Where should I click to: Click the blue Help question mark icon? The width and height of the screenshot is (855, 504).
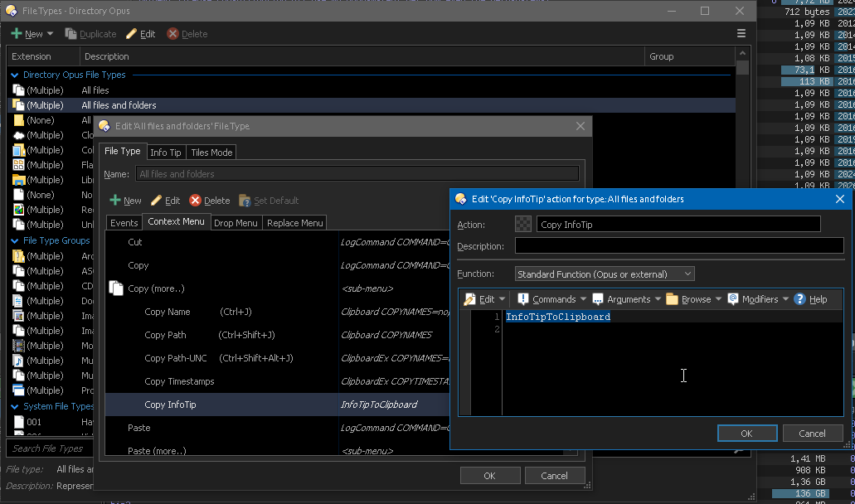(800, 299)
